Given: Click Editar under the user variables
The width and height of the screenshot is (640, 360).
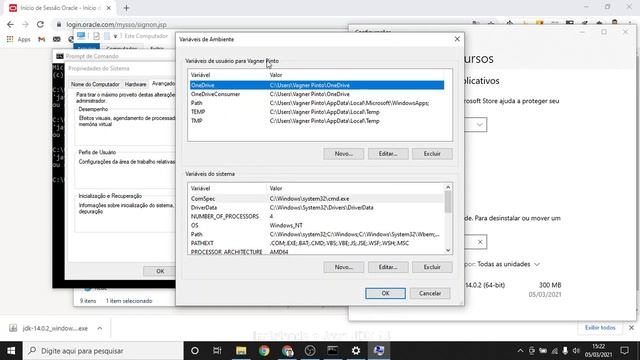Looking at the screenshot, I should click(388, 153).
